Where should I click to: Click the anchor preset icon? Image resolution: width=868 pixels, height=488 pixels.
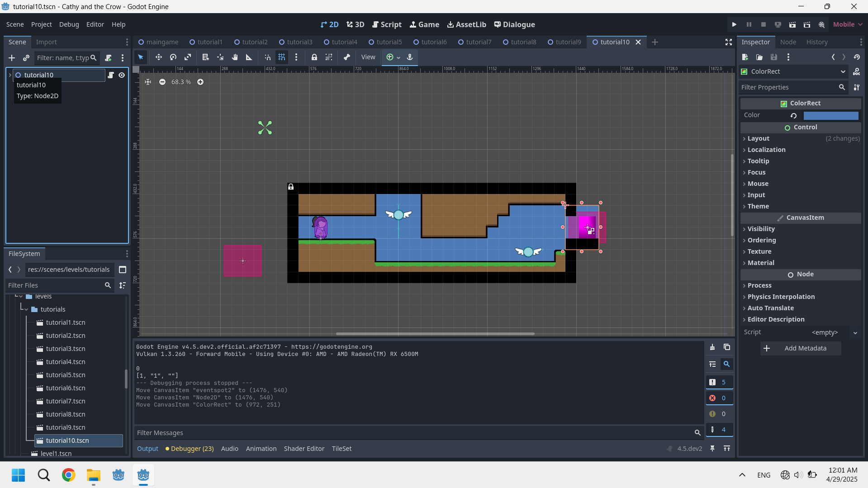[410, 57]
